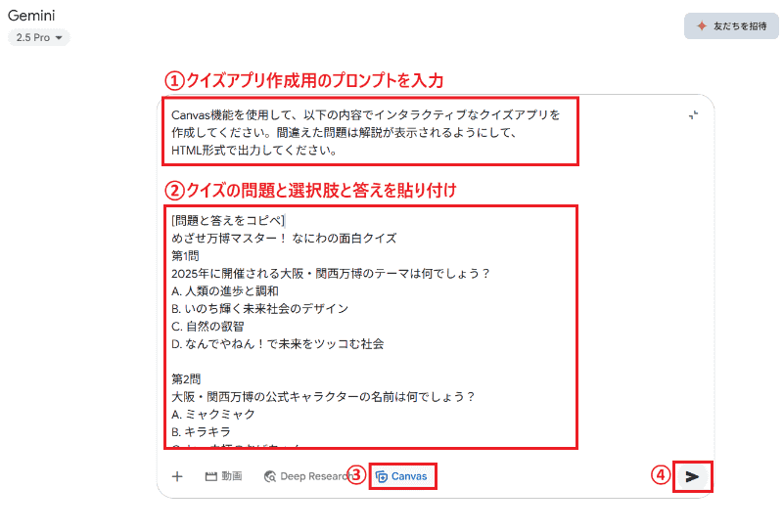Click the plus icon to add files
The width and height of the screenshot is (783, 532).
(177, 476)
